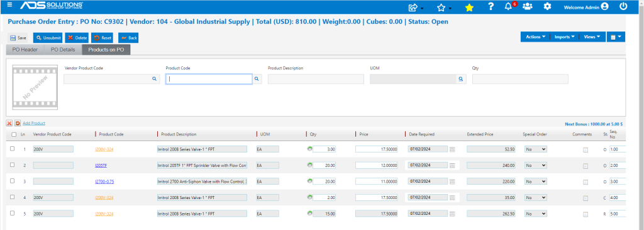Select Products on PO tab
644x230 pixels.
pyautogui.click(x=106, y=50)
